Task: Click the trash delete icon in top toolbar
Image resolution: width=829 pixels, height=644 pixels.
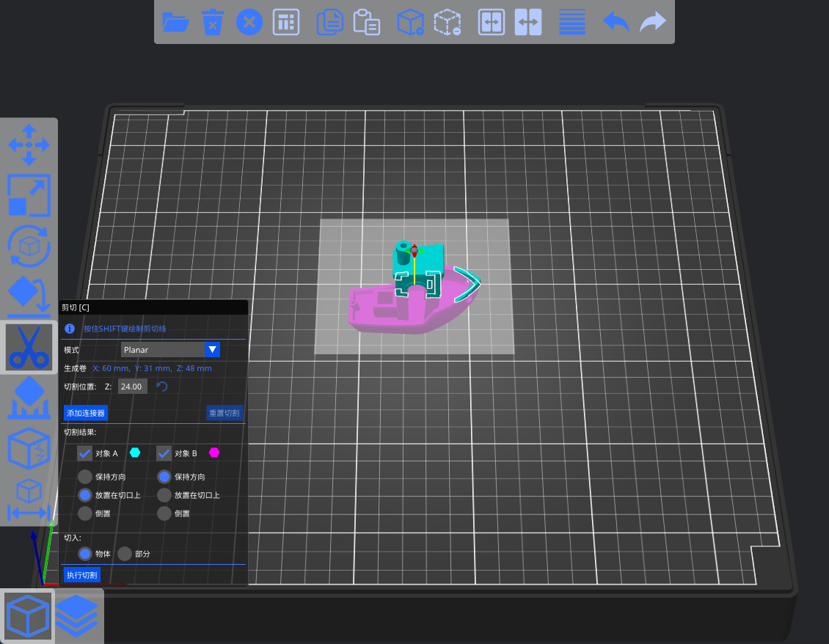Action: [213, 22]
